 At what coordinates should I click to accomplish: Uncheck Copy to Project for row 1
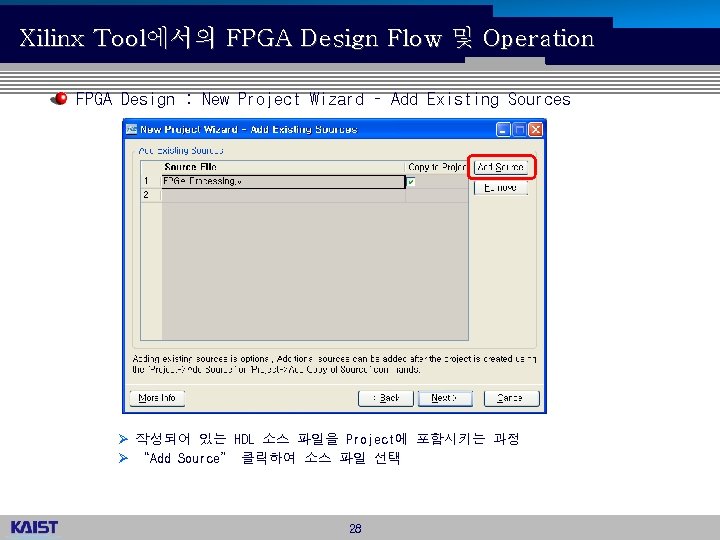point(411,182)
